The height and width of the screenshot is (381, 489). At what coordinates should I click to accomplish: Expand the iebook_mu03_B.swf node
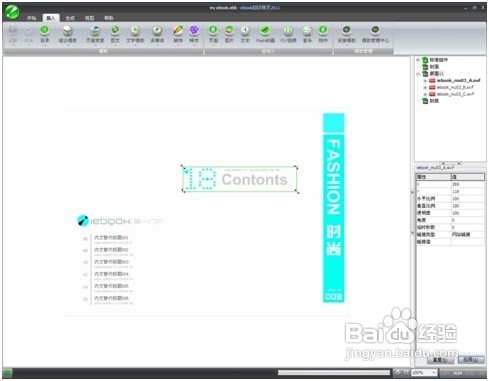[x=425, y=87]
